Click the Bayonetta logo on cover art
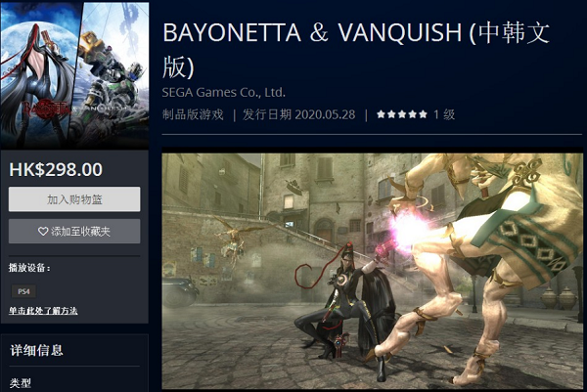This screenshot has height=392, width=587. 47,108
